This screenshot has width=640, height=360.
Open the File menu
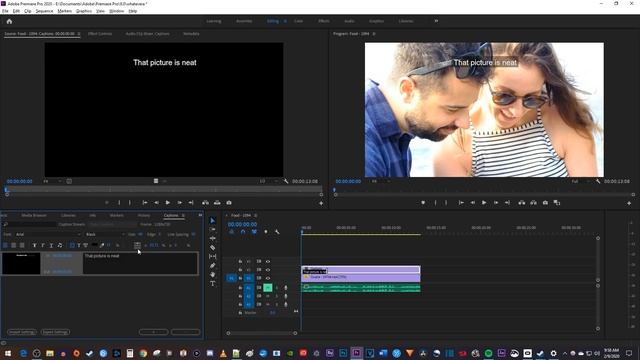[5, 11]
